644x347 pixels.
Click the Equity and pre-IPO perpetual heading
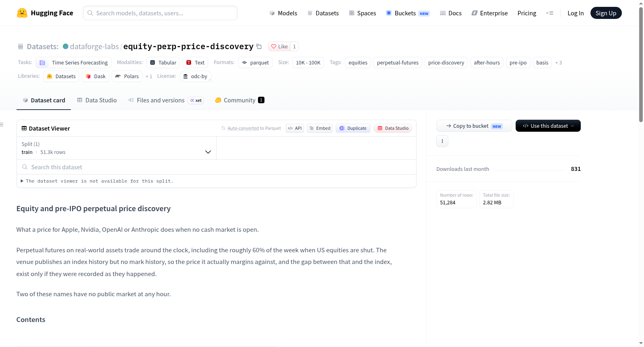coord(93,208)
